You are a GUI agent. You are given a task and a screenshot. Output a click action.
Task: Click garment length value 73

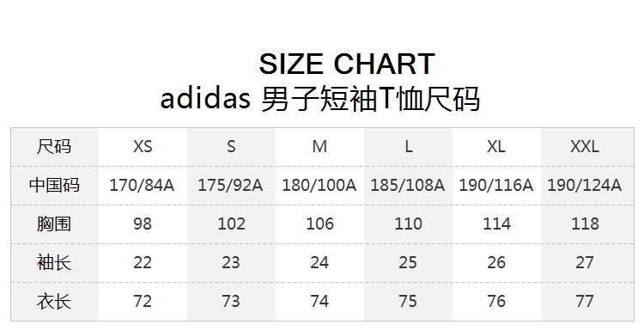[231, 301]
